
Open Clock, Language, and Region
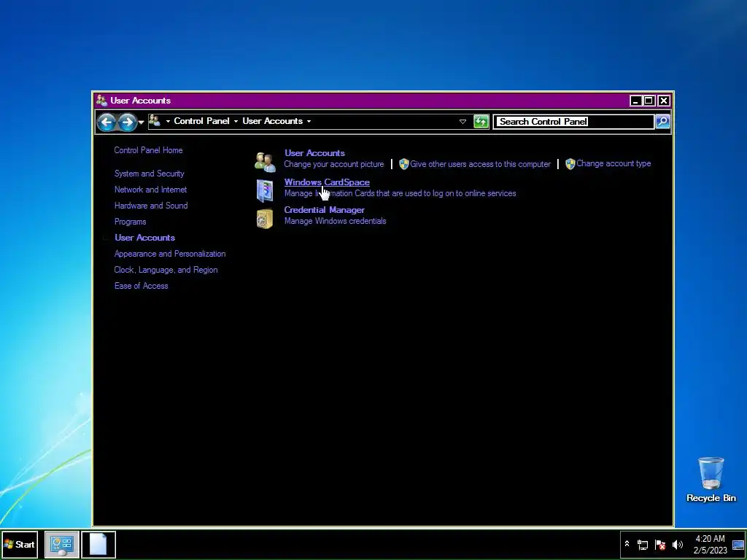166,270
